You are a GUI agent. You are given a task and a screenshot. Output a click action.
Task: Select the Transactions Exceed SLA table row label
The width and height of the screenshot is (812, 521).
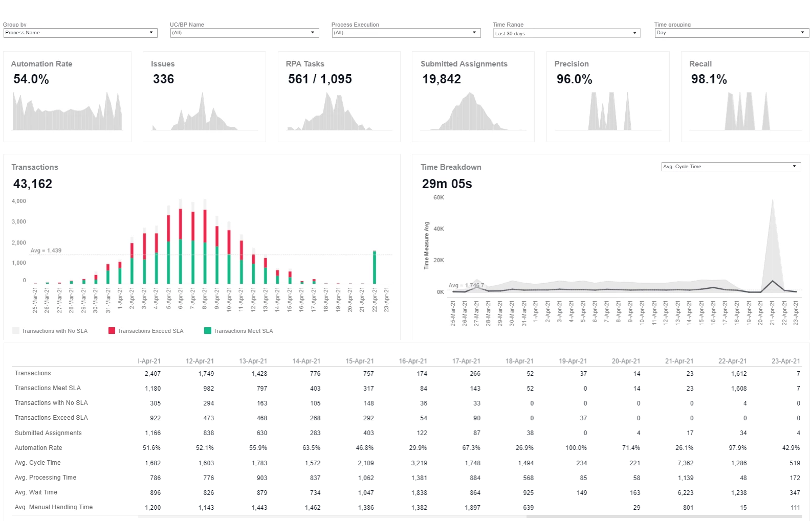pyautogui.click(x=51, y=418)
